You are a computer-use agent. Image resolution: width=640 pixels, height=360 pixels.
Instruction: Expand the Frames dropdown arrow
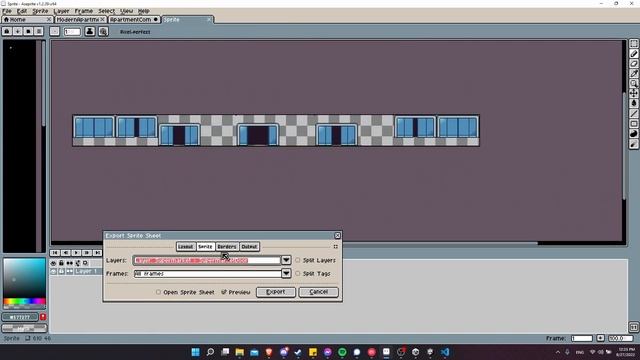pyautogui.click(x=286, y=273)
